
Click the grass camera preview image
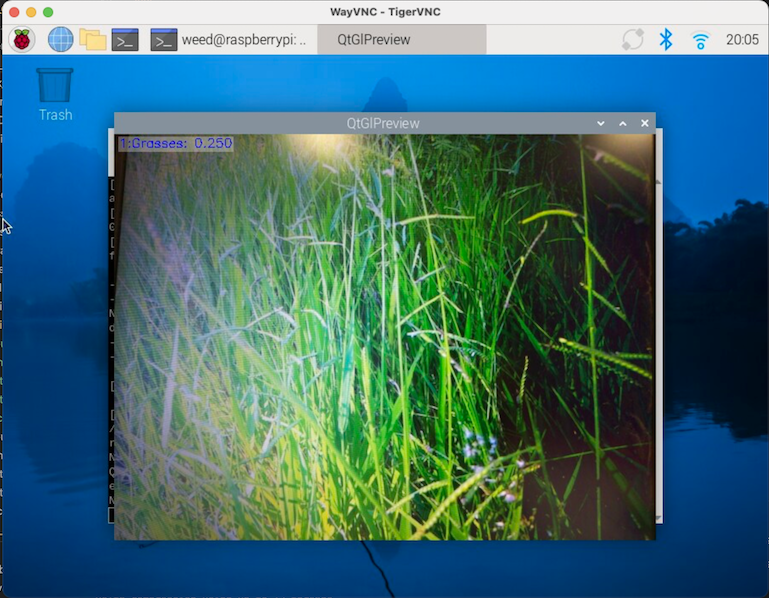384,337
